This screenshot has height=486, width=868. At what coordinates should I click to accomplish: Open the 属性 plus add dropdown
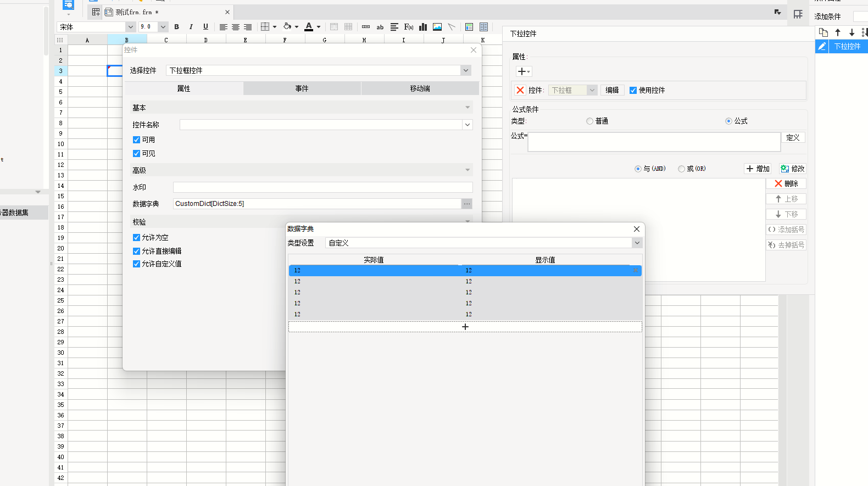pos(524,71)
